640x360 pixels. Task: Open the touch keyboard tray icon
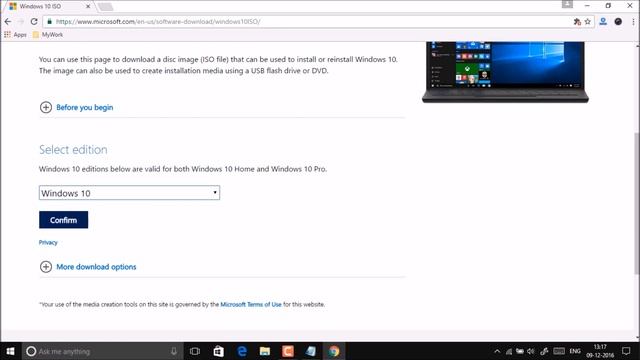pyautogui.click(x=559, y=351)
